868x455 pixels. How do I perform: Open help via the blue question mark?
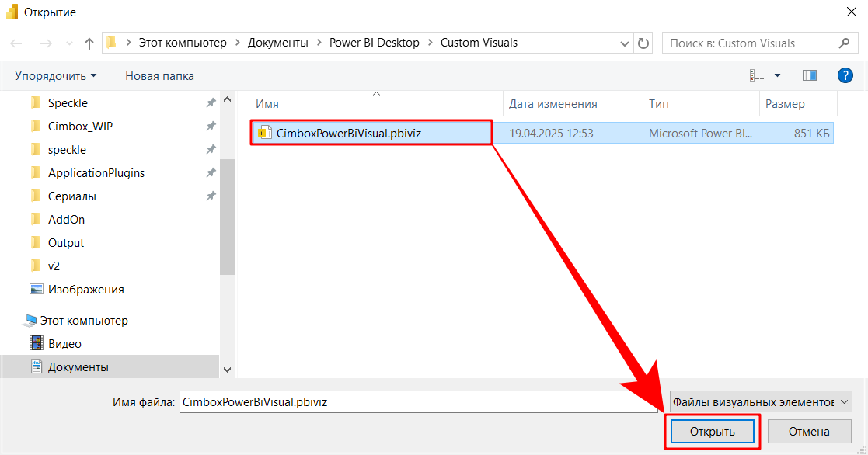click(x=845, y=75)
